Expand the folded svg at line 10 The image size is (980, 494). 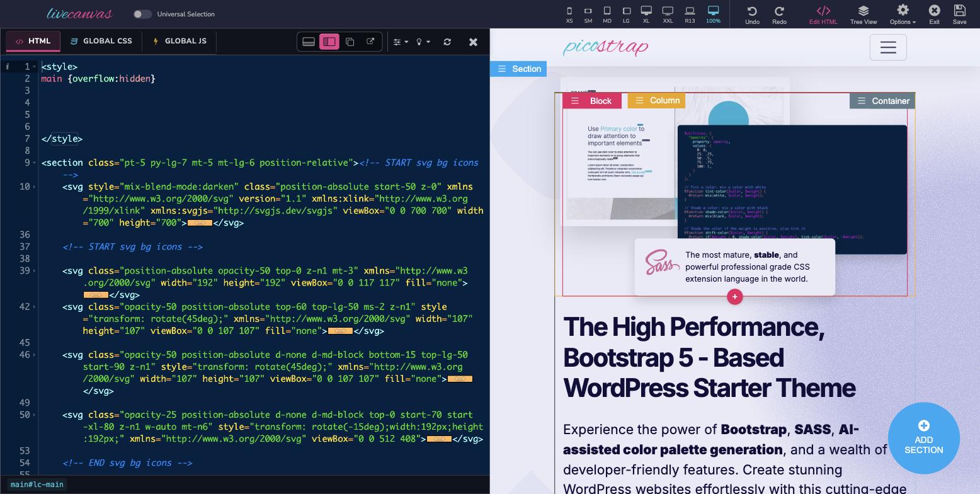coord(200,223)
